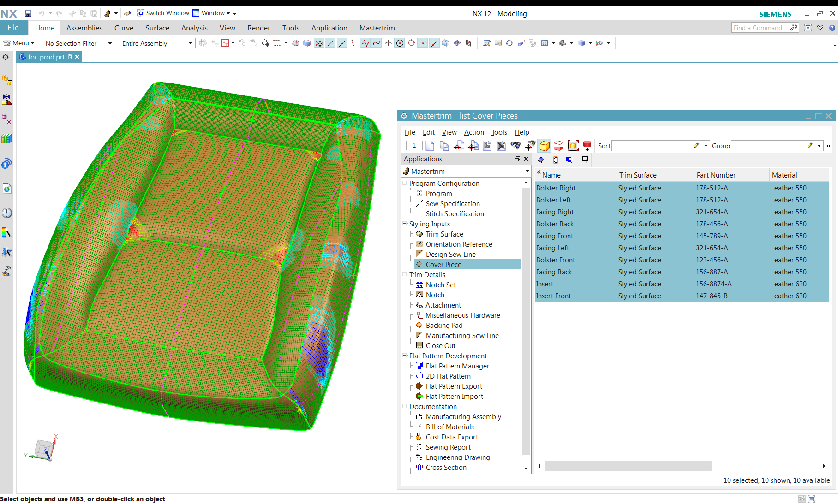Toggle the plus-shaped Existing Point snap

[423, 43]
